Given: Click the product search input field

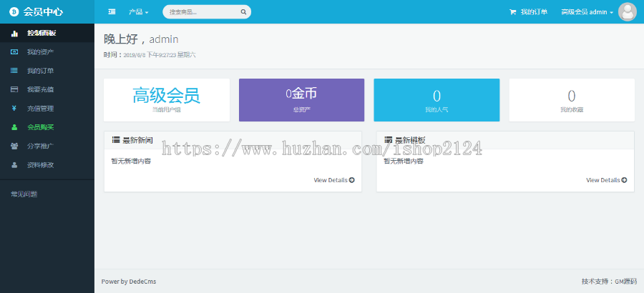Looking at the screenshot, I should [x=200, y=12].
